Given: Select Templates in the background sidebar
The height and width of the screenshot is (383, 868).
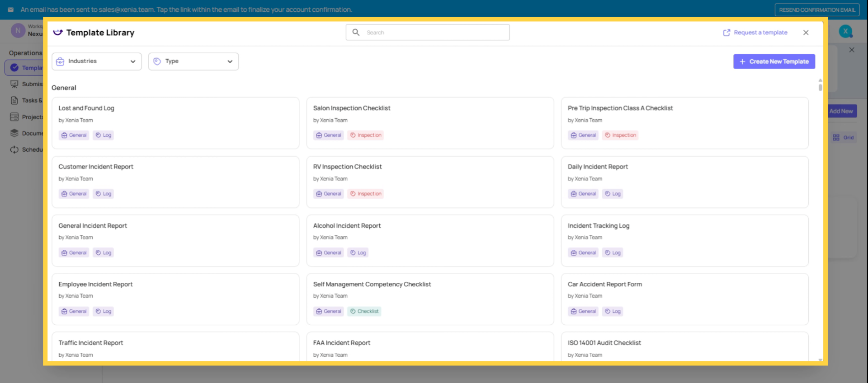Looking at the screenshot, I should click(24, 68).
